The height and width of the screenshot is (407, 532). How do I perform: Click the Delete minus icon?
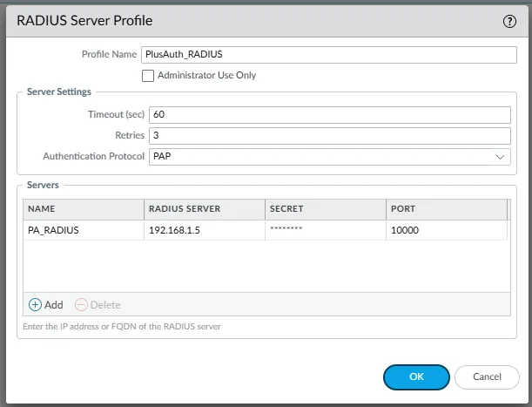click(82, 305)
